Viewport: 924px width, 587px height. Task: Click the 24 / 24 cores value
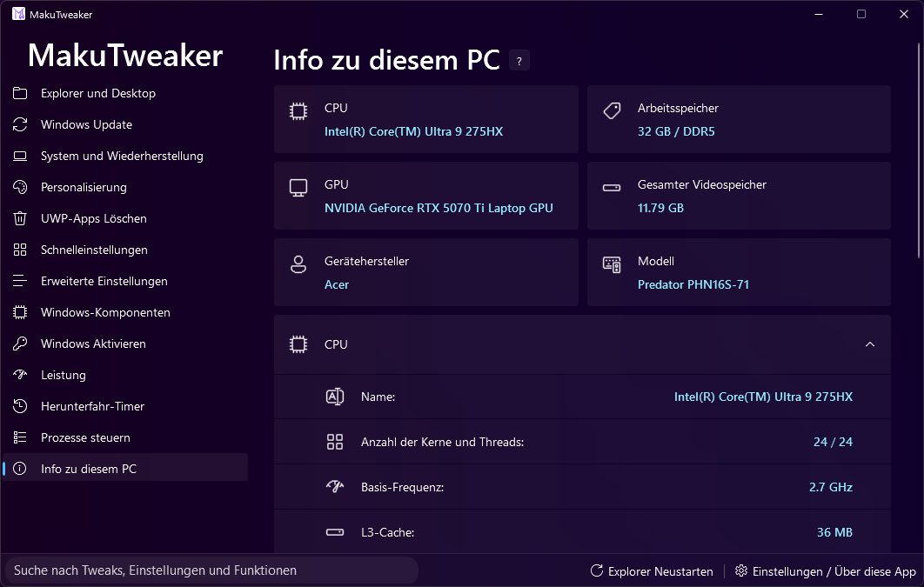point(833,442)
